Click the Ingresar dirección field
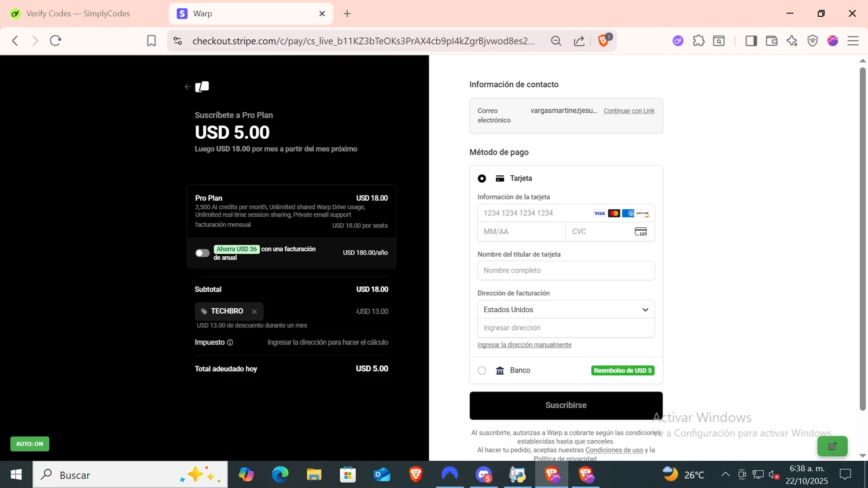This screenshot has width=868, height=488. [x=566, y=328]
